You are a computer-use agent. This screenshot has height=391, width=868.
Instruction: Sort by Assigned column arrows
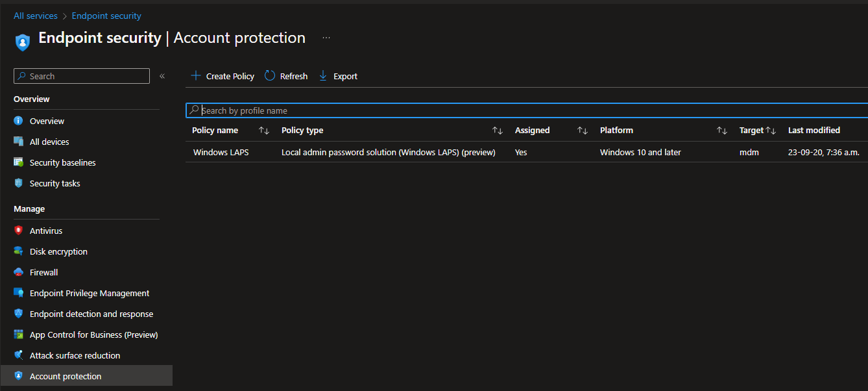point(583,131)
